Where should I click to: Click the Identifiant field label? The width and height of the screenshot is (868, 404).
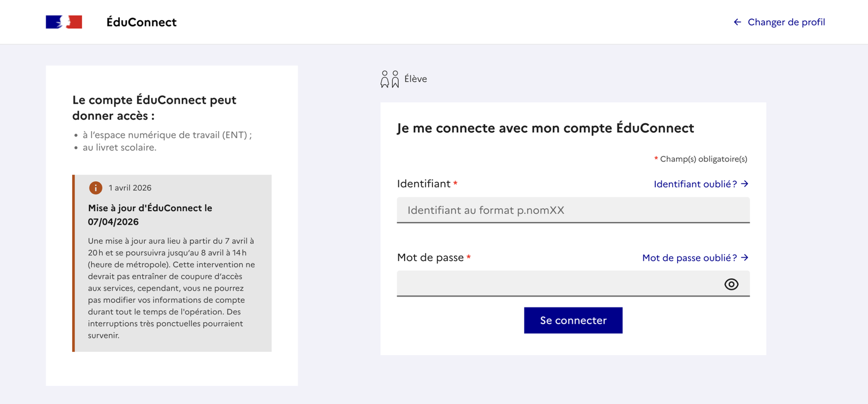coord(424,184)
